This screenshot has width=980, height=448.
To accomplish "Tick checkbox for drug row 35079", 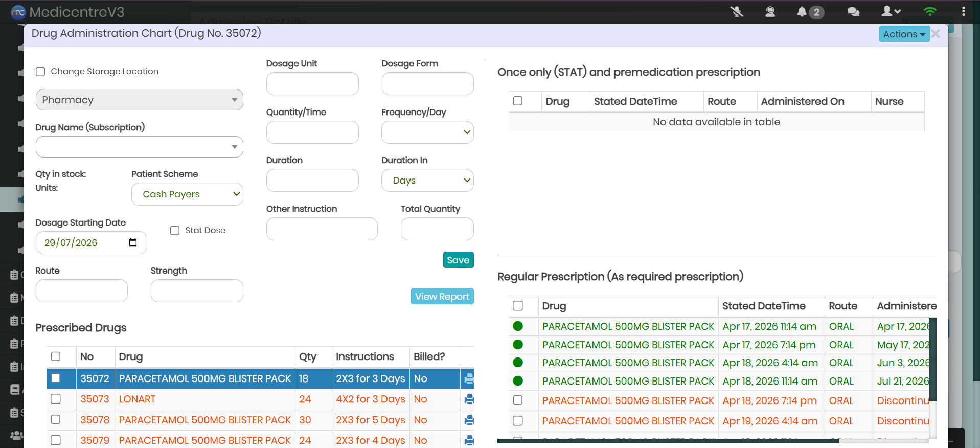I will (56, 440).
